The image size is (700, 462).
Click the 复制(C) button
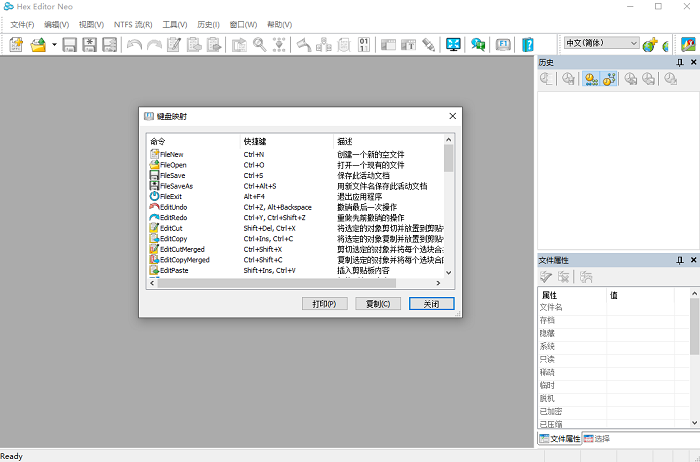coord(377,303)
